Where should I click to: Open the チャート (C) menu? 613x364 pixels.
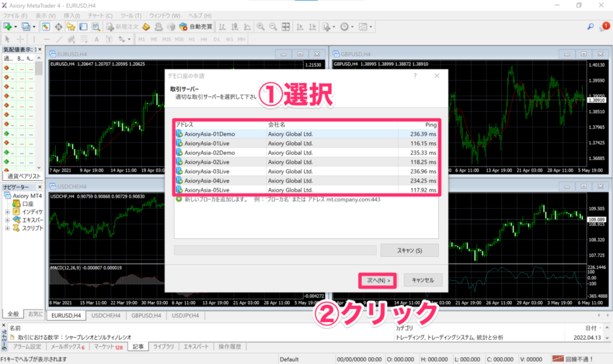[100, 16]
